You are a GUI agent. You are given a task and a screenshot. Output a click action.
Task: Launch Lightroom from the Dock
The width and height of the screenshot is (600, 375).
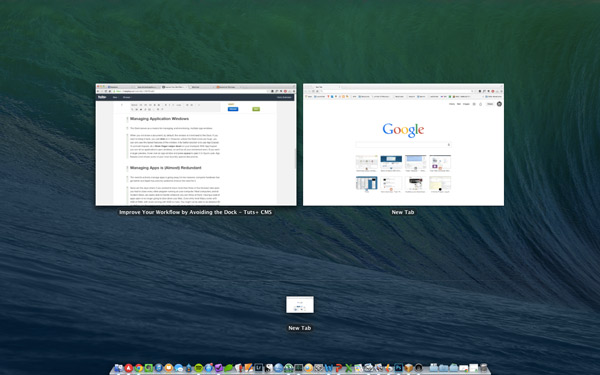point(259,368)
